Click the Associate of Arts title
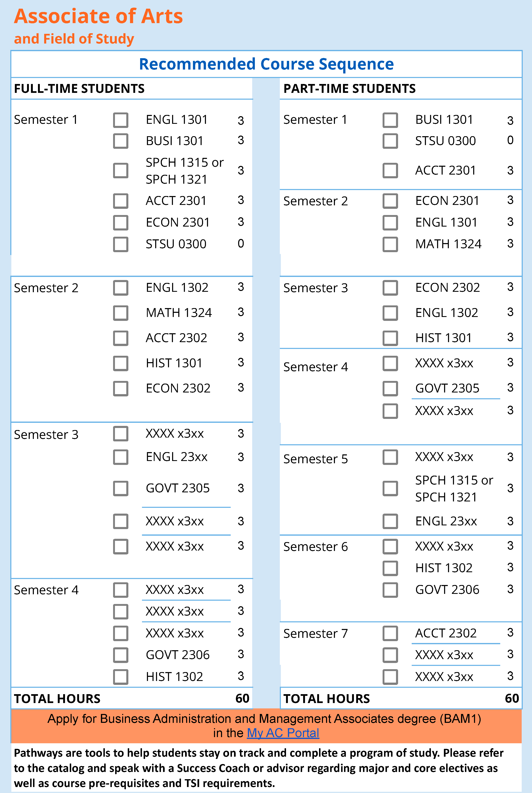 click(x=98, y=16)
